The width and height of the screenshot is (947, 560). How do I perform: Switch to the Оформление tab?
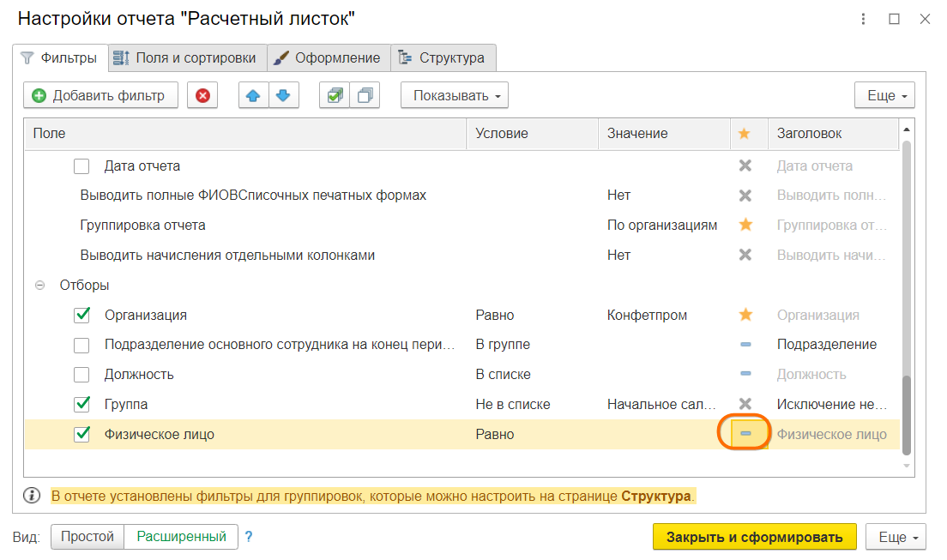point(329,58)
